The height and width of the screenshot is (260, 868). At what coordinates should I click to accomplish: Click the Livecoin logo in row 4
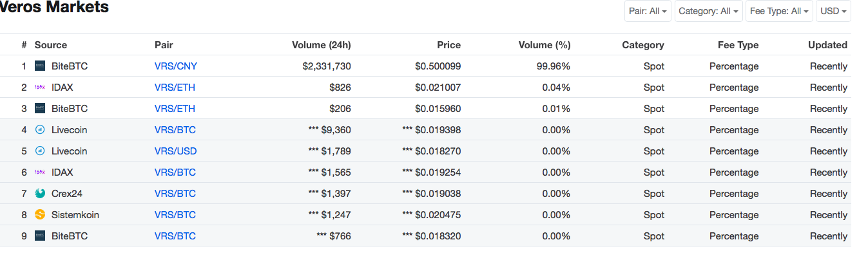[x=40, y=129]
